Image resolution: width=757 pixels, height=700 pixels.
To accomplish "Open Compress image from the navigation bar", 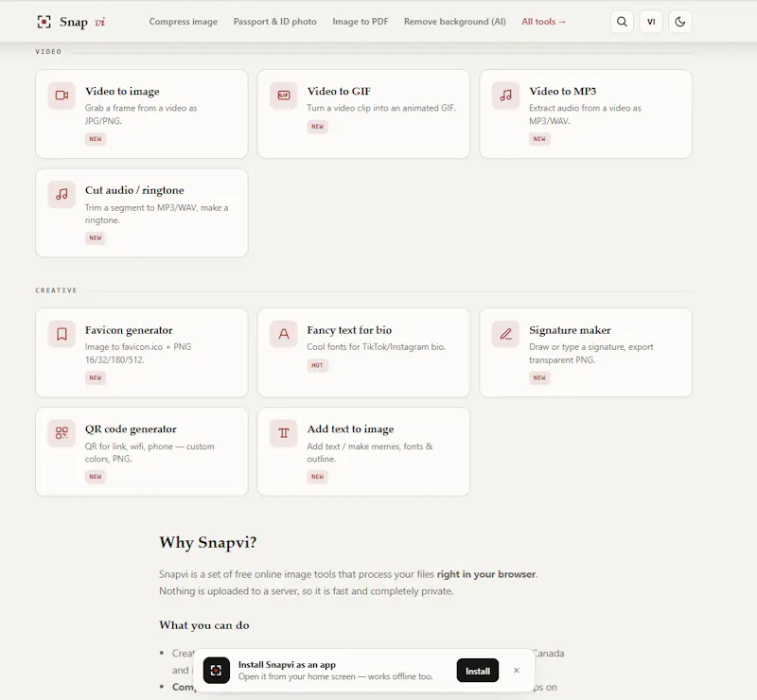I will (183, 22).
